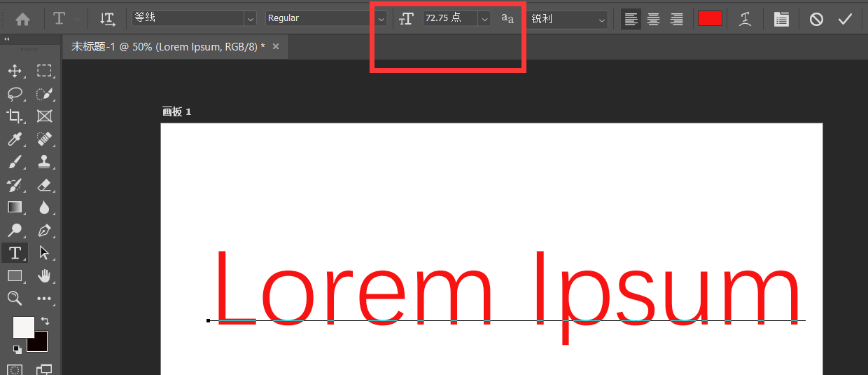
Task: Open the foreground color picker
Action: 24,327
